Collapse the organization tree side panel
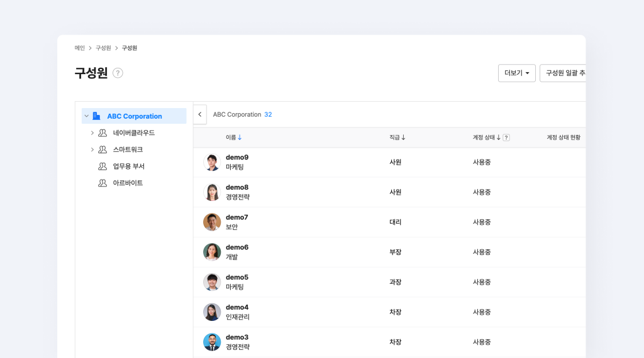644x358 pixels. click(200, 114)
